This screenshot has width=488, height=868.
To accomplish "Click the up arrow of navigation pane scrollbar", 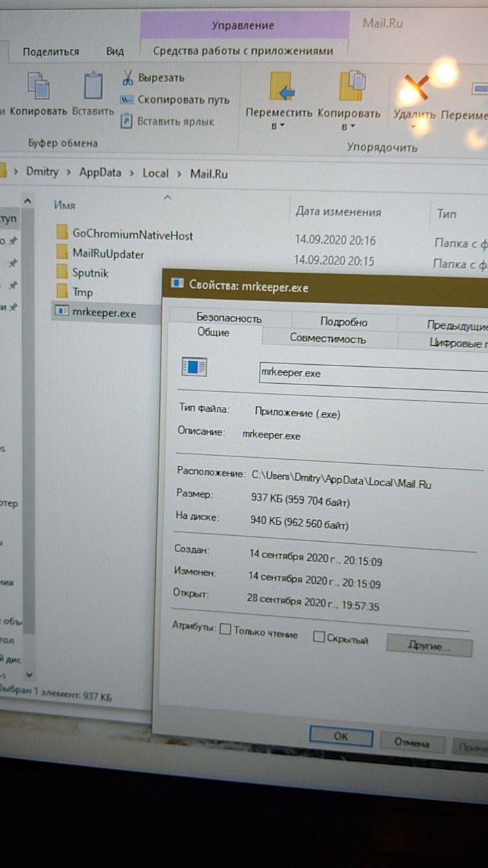I will click(x=28, y=201).
